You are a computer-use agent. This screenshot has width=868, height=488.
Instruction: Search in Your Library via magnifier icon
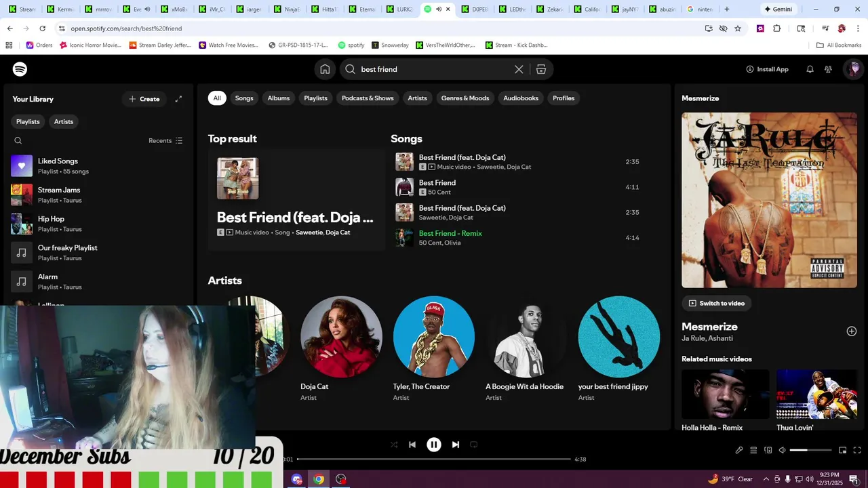pyautogui.click(x=18, y=140)
